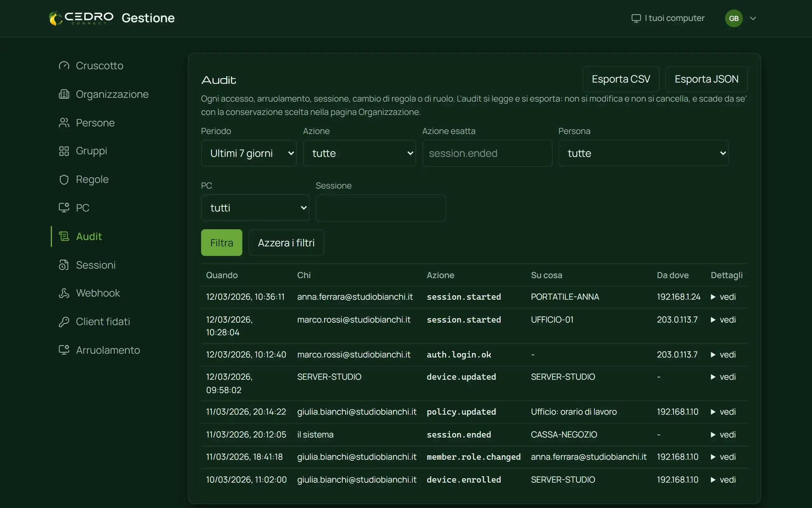812x508 pixels.
Task: Go to Organizzazione in the sidebar
Action: tap(112, 94)
